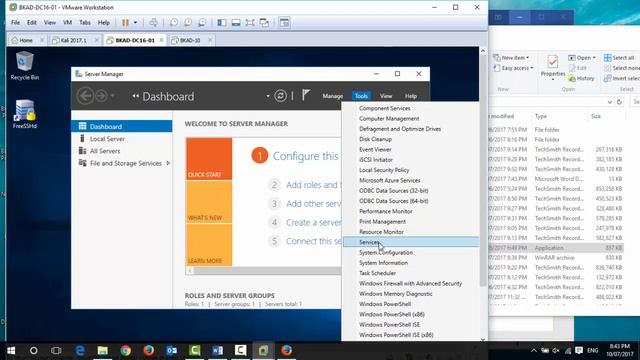Image resolution: width=640 pixels, height=360 pixels.
Task: Open Task View on the taskbar
Action: (x=56, y=351)
